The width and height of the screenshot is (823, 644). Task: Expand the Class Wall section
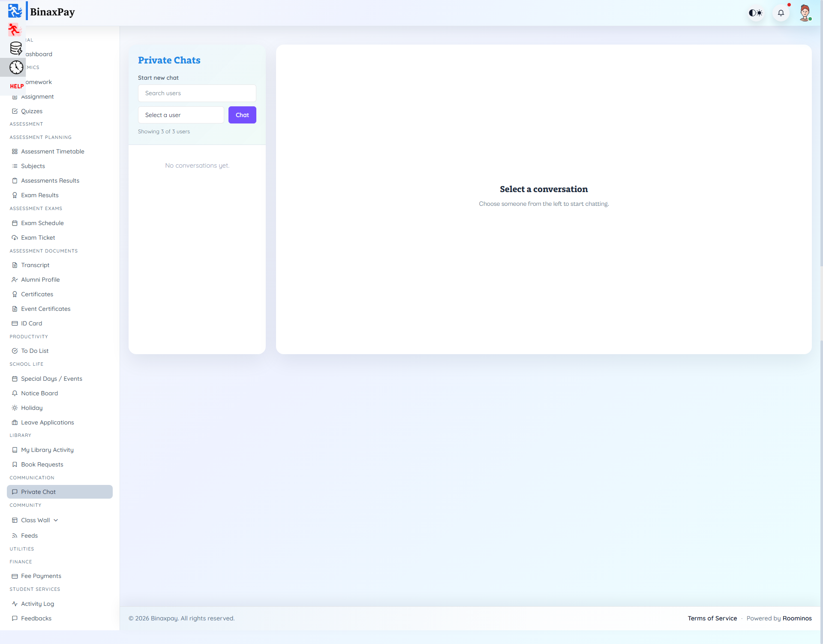click(55, 520)
